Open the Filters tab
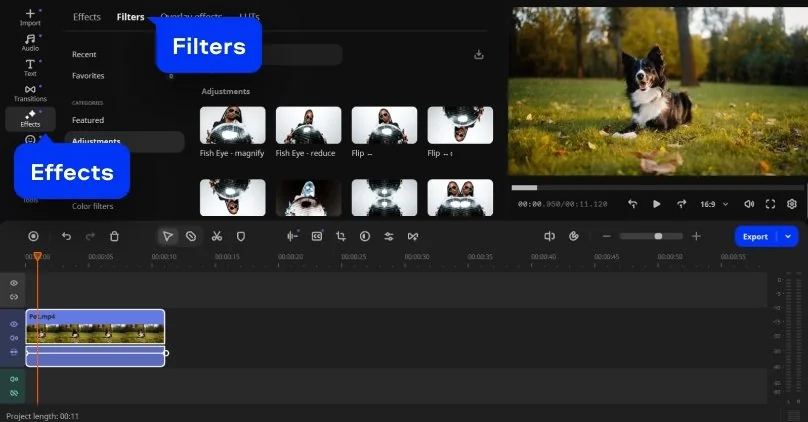 click(x=130, y=17)
